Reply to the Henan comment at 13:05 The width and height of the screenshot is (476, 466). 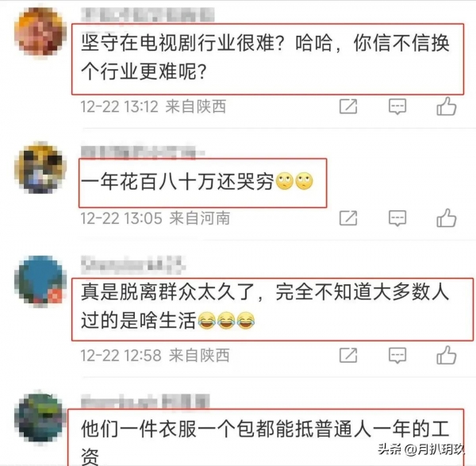point(397,218)
